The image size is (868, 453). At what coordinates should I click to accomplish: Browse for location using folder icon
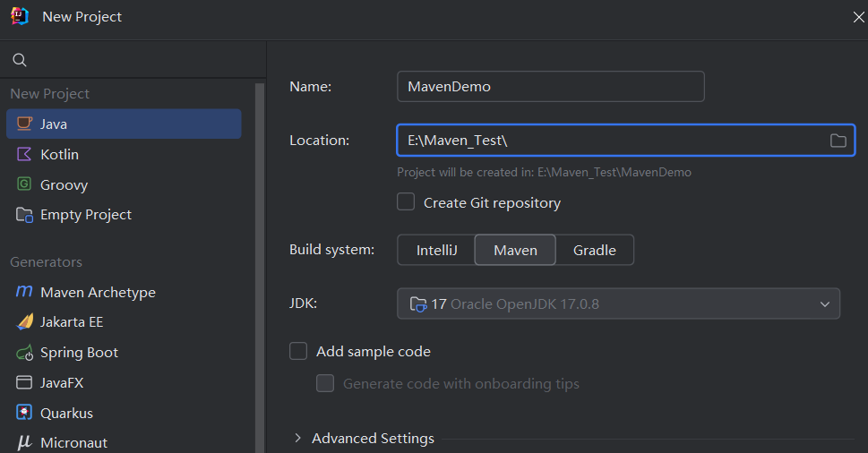point(838,141)
